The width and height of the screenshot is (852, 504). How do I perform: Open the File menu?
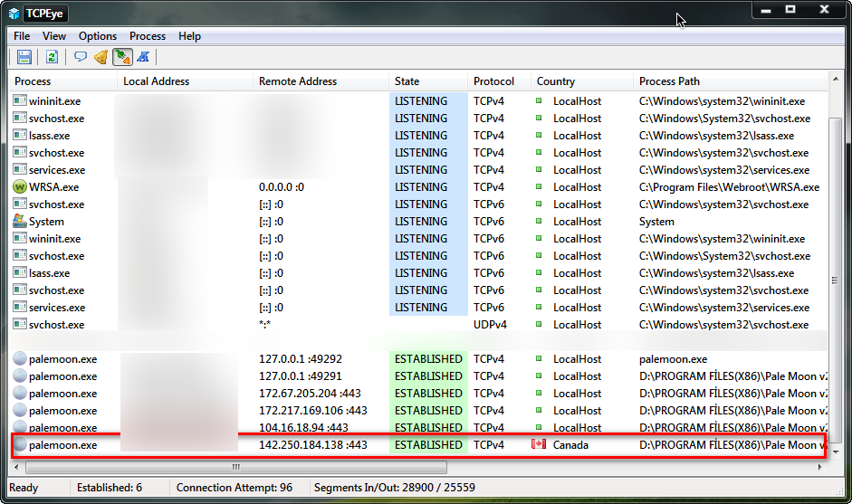click(22, 36)
